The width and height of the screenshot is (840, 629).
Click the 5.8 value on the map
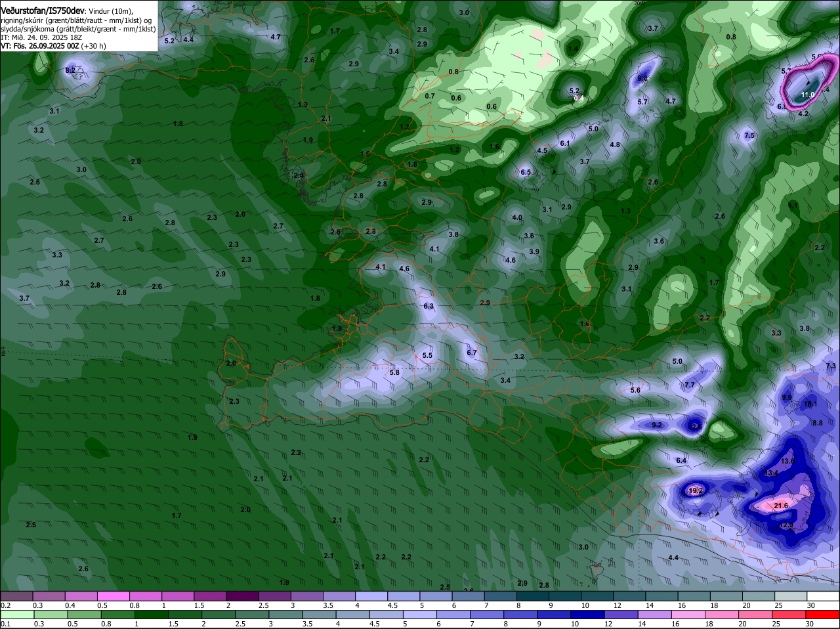[x=394, y=373]
